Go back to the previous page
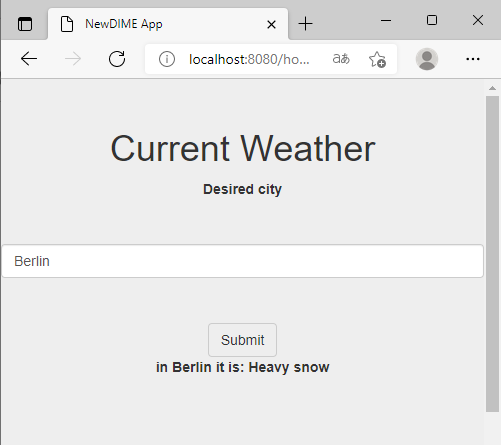The height and width of the screenshot is (445, 501). pyautogui.click(x=29, y=59)
